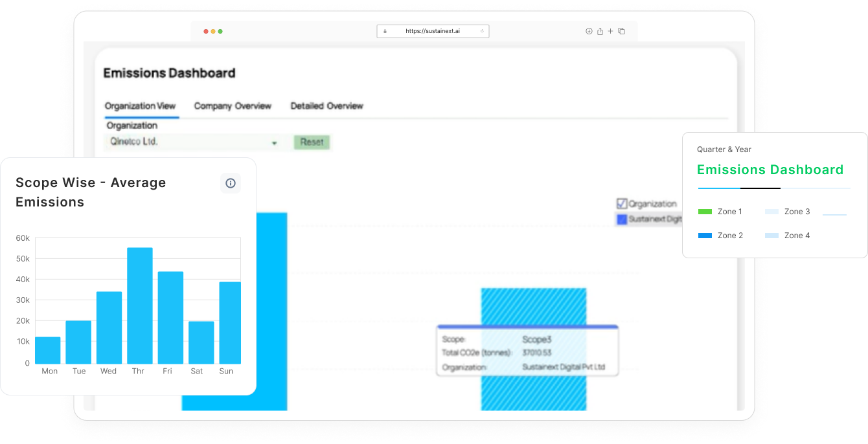The image size is (868, 444).
Task: Click the Zone 1 green legend swatch
Action: click(x=705, y=212)
